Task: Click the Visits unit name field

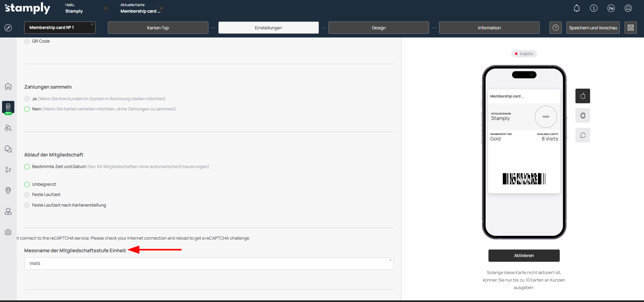Action: click(x=208, y=263)
